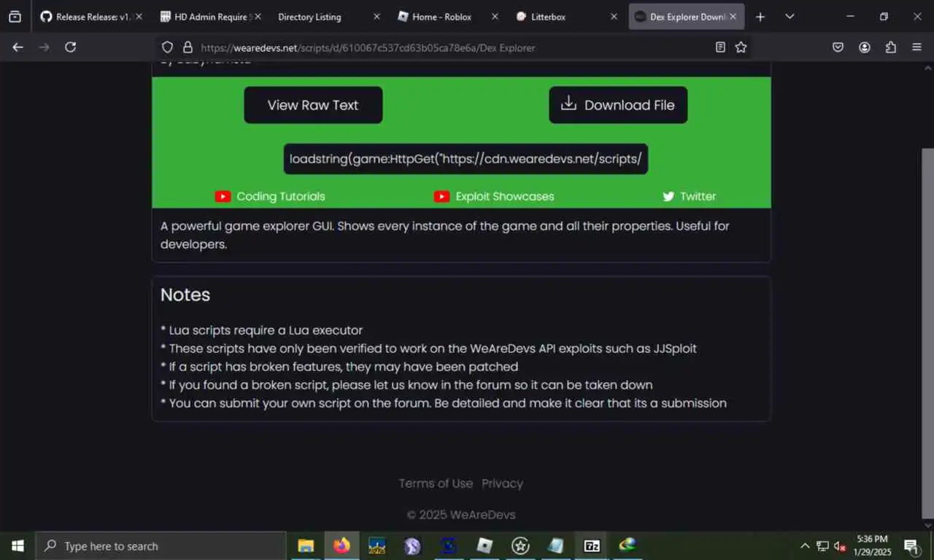Click the Type here to search box

pos(161,545)
